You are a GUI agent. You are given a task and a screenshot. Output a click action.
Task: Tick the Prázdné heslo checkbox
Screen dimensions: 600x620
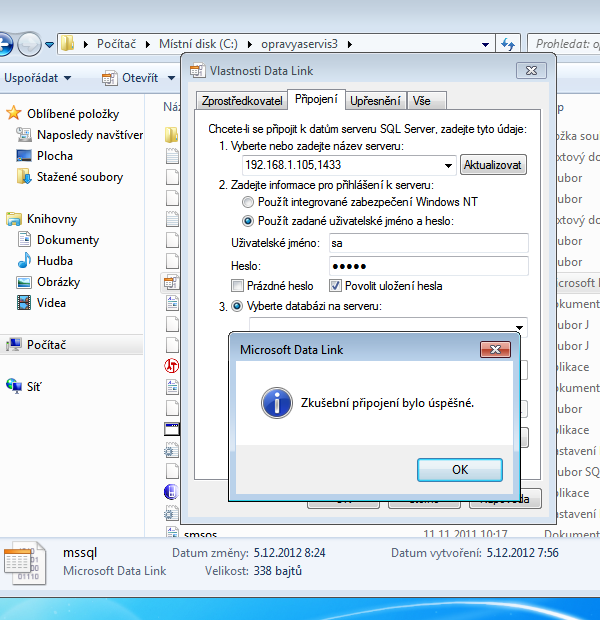237,285
